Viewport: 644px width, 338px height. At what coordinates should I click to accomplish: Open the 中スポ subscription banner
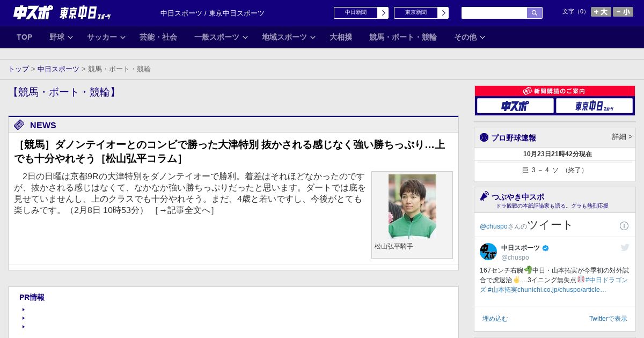pyautogui.click(x=515, y=106)
